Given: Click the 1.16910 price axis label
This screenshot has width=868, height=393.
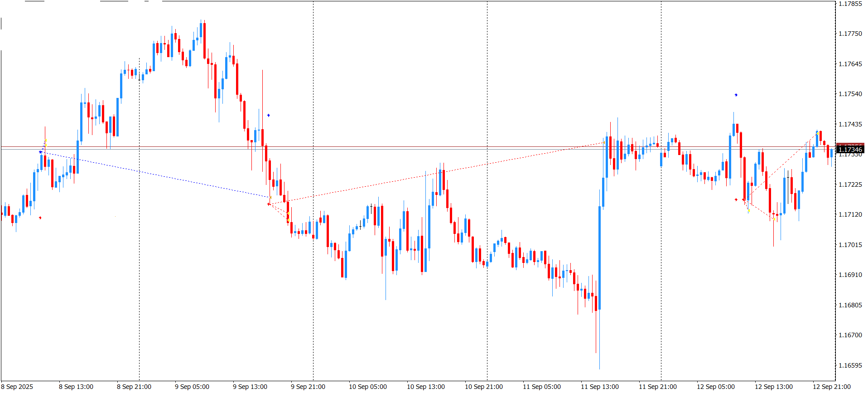Looking at the screenshot, I should (x=850, y=275).
